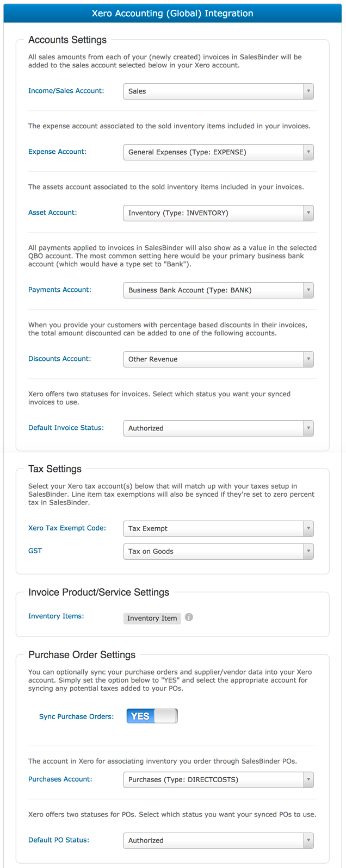Toggle Sync Purchase Orders off

[151, 715]
